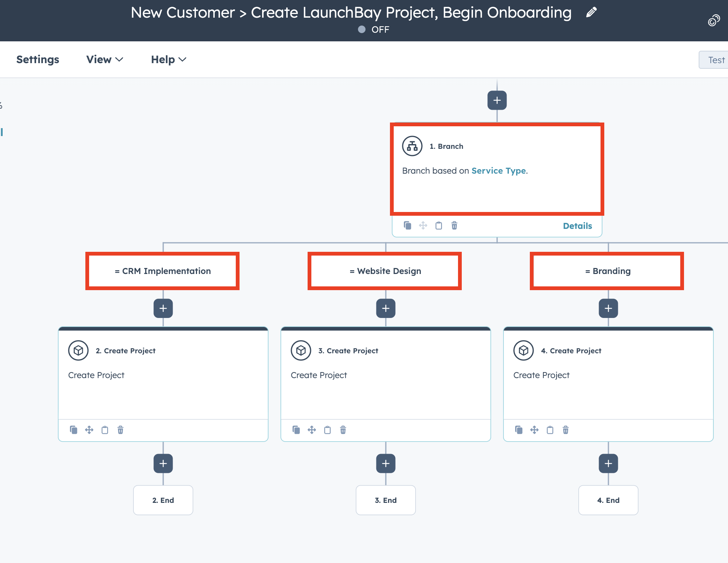Click the cube icon on step 2 Create Project

click(x=78, y=351)
